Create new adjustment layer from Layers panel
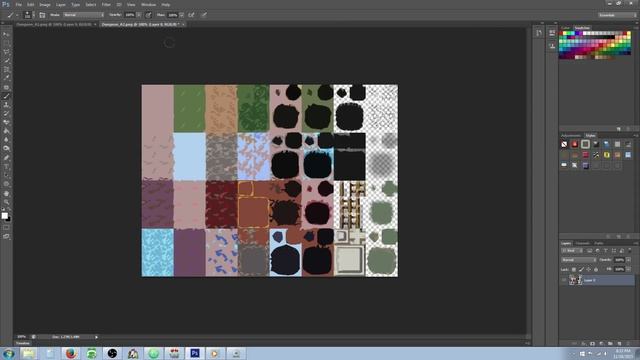This screenshot has width=640, height=360. tap(601, 344)
